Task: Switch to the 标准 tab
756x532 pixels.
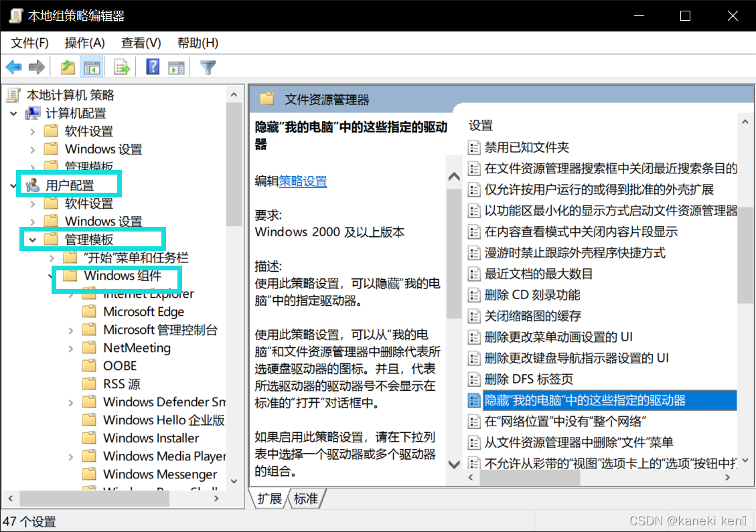Action: coord(306,499)
